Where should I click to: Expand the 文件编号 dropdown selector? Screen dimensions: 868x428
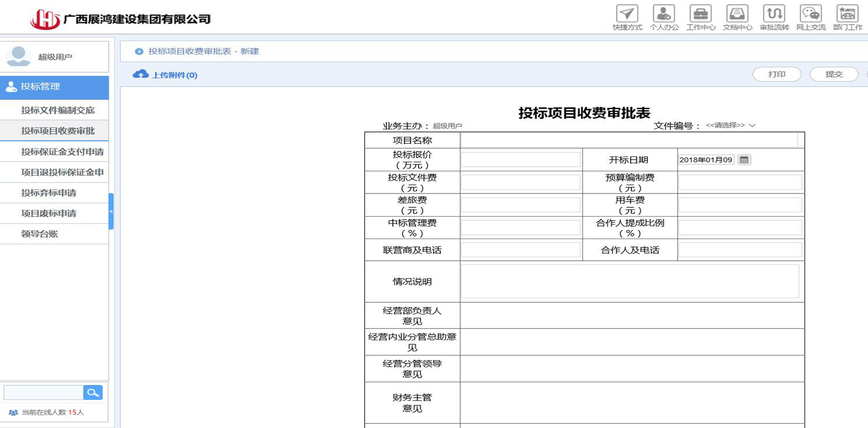point(730,125)
